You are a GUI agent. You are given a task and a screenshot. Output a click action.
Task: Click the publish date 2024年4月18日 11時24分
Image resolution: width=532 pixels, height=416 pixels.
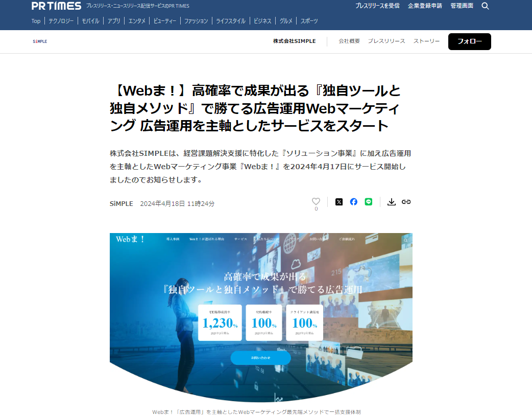pyautogui.click(x=178, y=204)
